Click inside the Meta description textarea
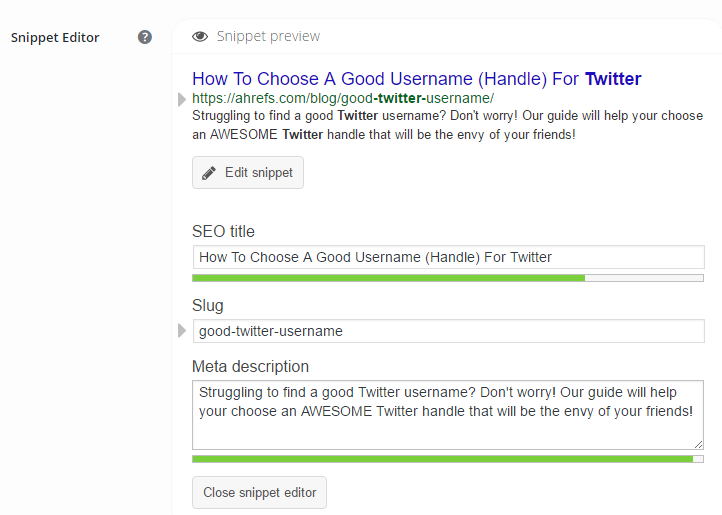This screenshot has height=515, width=722. pos(448,415)
